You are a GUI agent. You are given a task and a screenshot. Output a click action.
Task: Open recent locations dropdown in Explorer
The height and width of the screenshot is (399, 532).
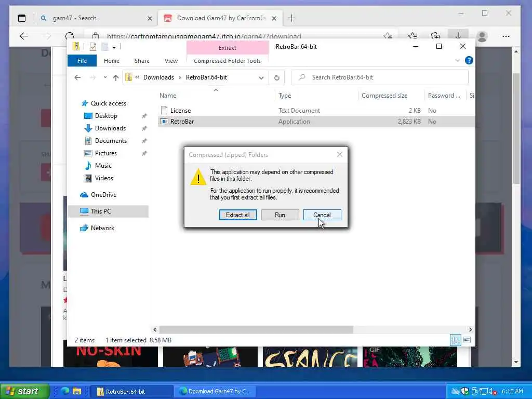point(105,77)
